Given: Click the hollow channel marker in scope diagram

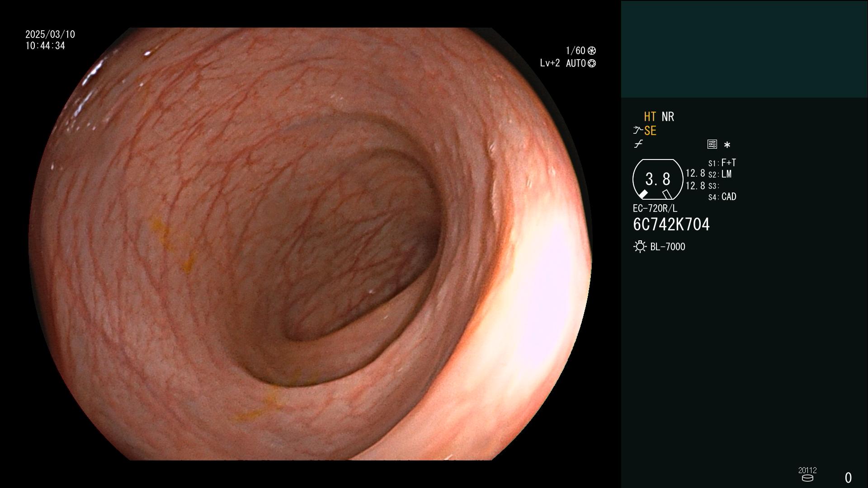Looking at the screenshot, I should [667, 194].
